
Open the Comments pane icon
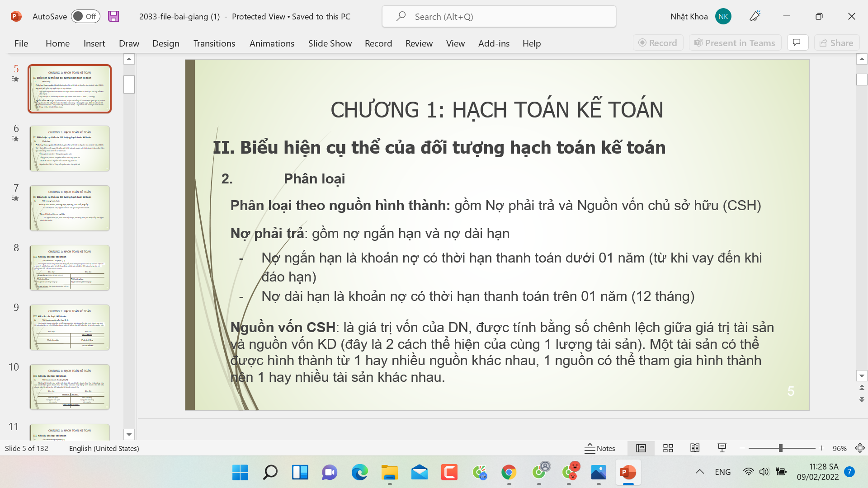pyautogui.click(x=797, y=43)
